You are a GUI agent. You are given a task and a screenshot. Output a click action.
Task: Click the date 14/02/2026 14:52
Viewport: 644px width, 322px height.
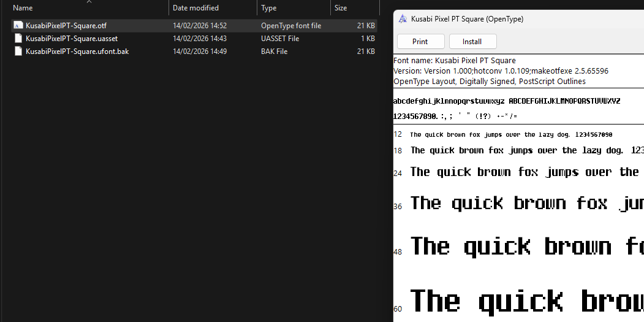tap(200, 26)
